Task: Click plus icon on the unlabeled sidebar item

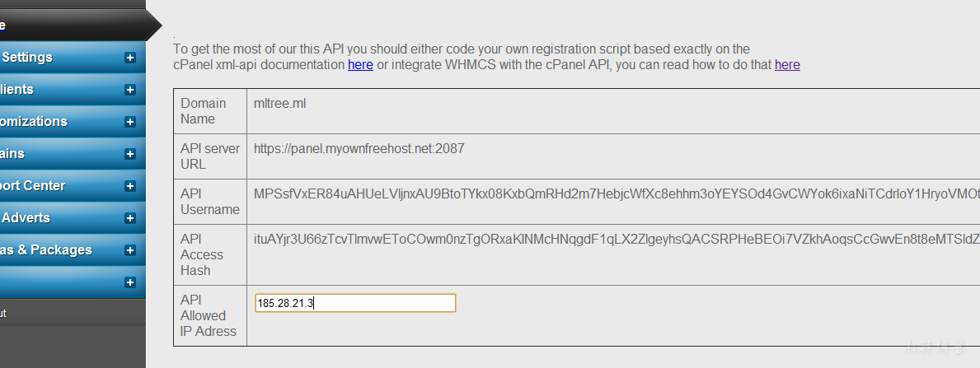Action: (130, 282)
